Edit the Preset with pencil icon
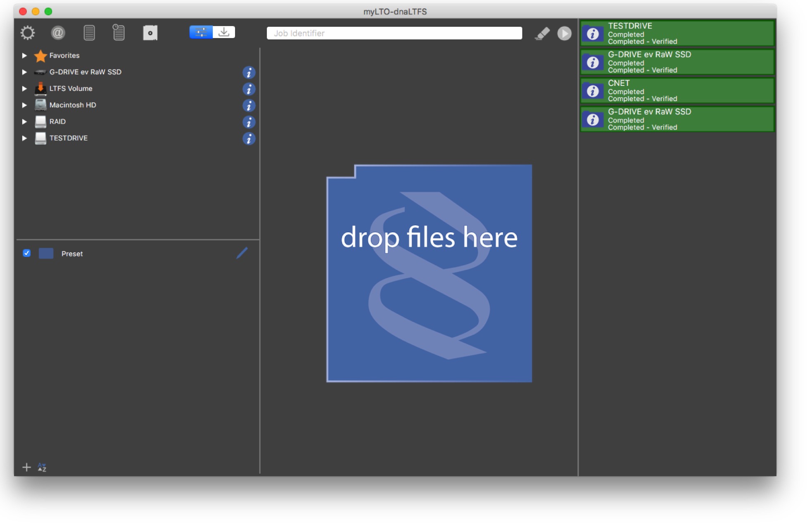Image resolution: width=812 pixels, height=527 pixels. pyautogui.click(x=242, y=253)
